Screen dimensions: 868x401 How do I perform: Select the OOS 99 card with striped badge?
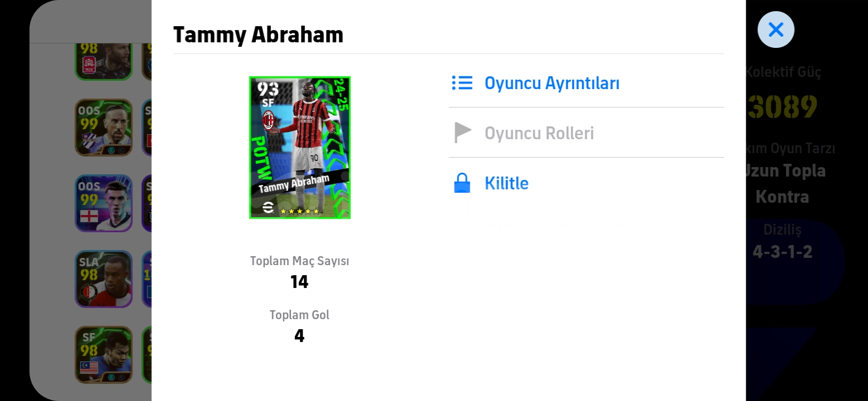tap(103, 128)
